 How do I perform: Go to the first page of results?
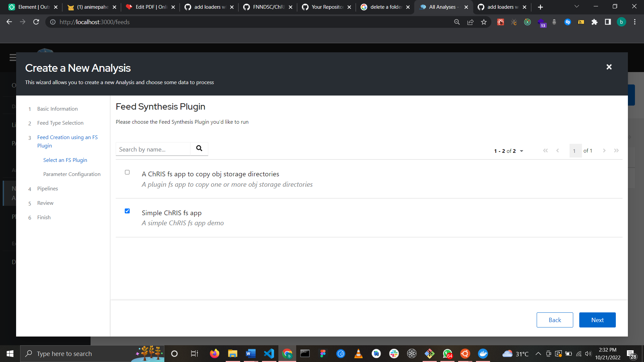pyautogui.click(x=545, y=151)
